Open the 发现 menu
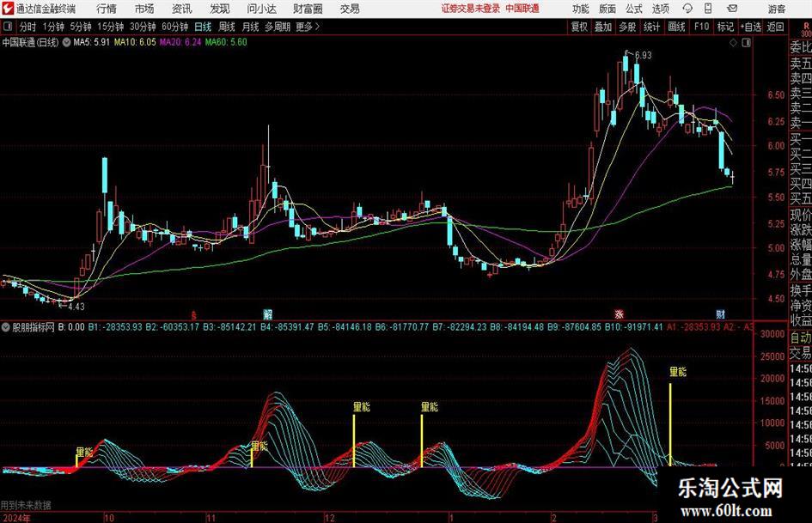This screenshot has height=523, width=812. [x=220, y=9]
